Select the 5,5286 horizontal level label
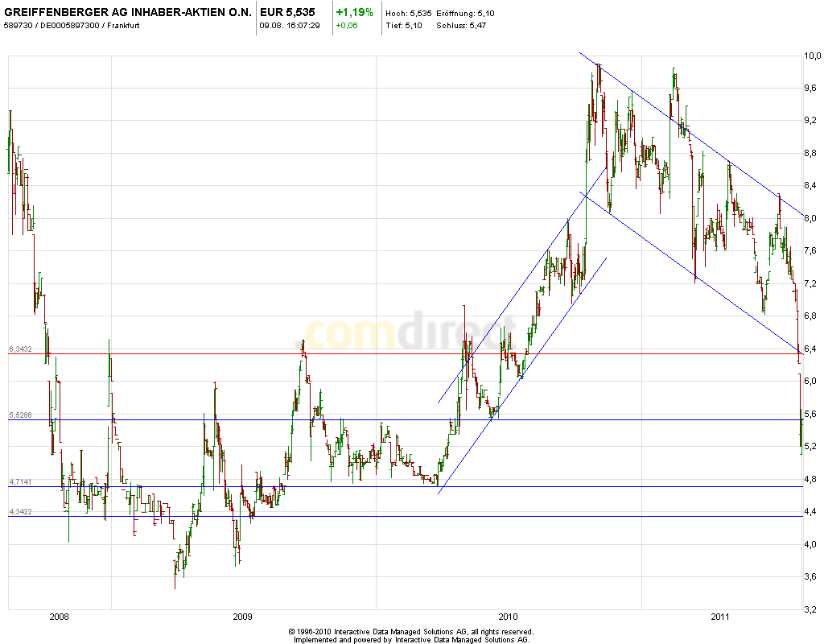 (20, 415)
